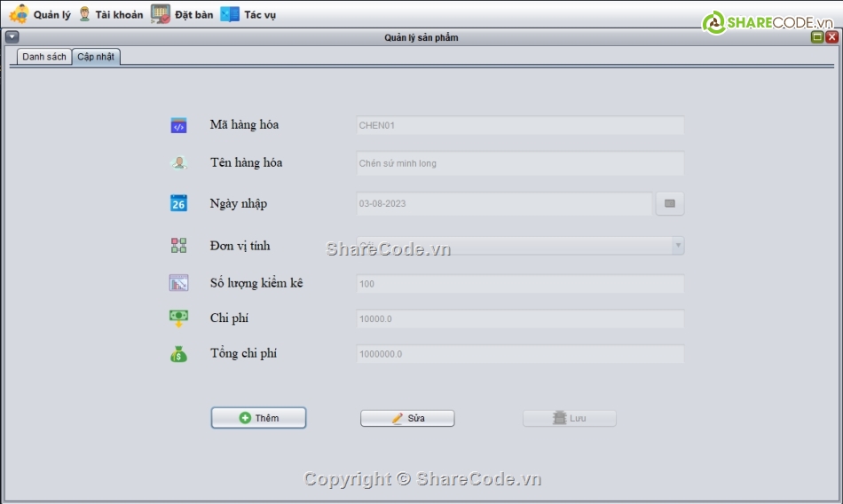This screenshot has width=843, height=504.
Task: Click the chart icon beside Số lượng kiểm kê
Action: 178,284
